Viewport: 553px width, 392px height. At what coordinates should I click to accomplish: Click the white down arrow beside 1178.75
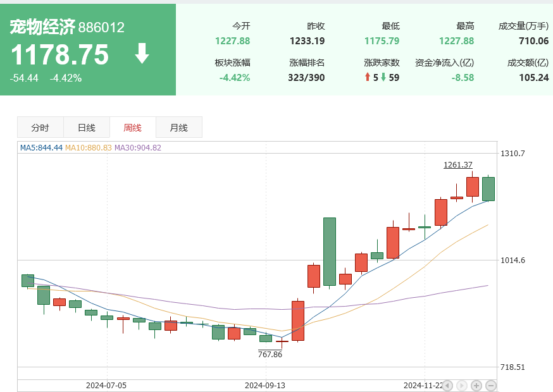[x=142, y=54]
